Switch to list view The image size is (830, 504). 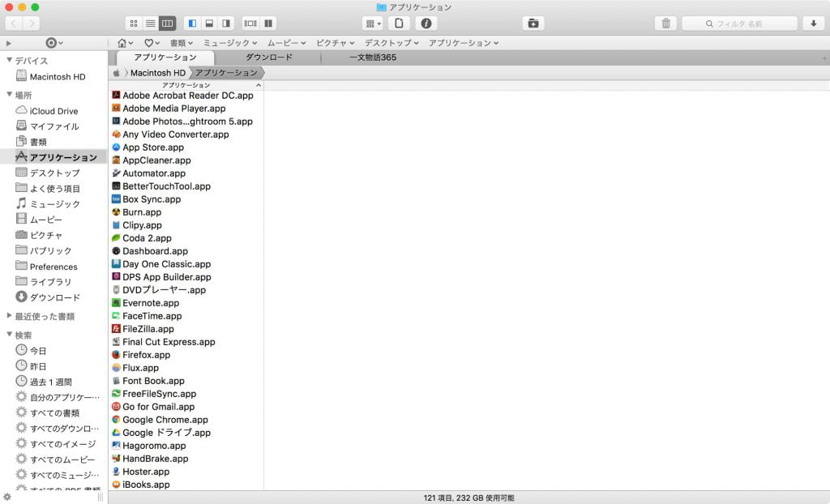coord(150,23)
